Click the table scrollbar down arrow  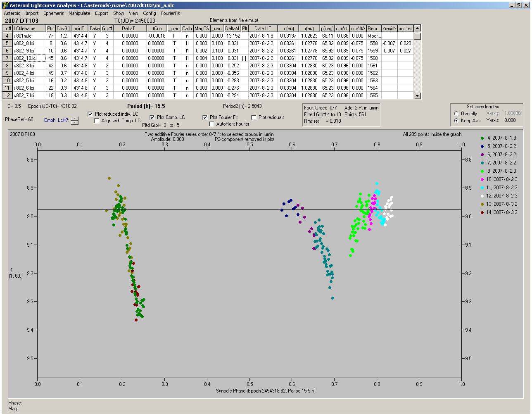[x=418, y=96]
